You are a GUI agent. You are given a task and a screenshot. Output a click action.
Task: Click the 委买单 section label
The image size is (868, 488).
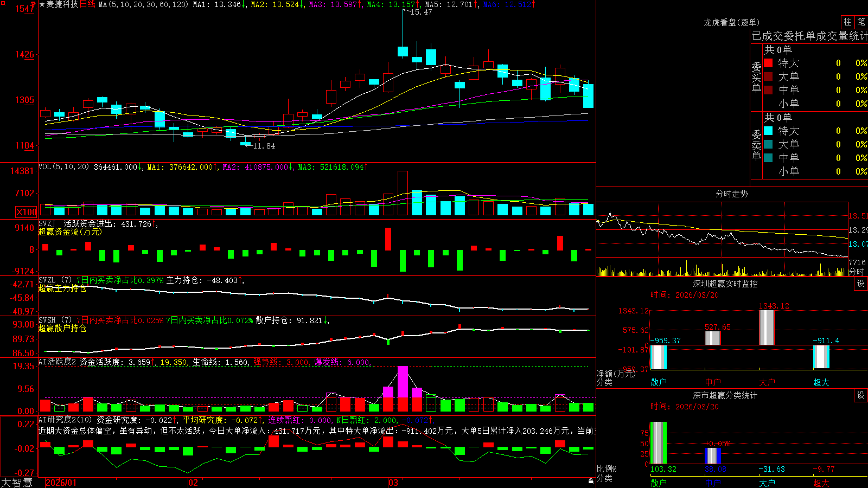pos(756,78)
